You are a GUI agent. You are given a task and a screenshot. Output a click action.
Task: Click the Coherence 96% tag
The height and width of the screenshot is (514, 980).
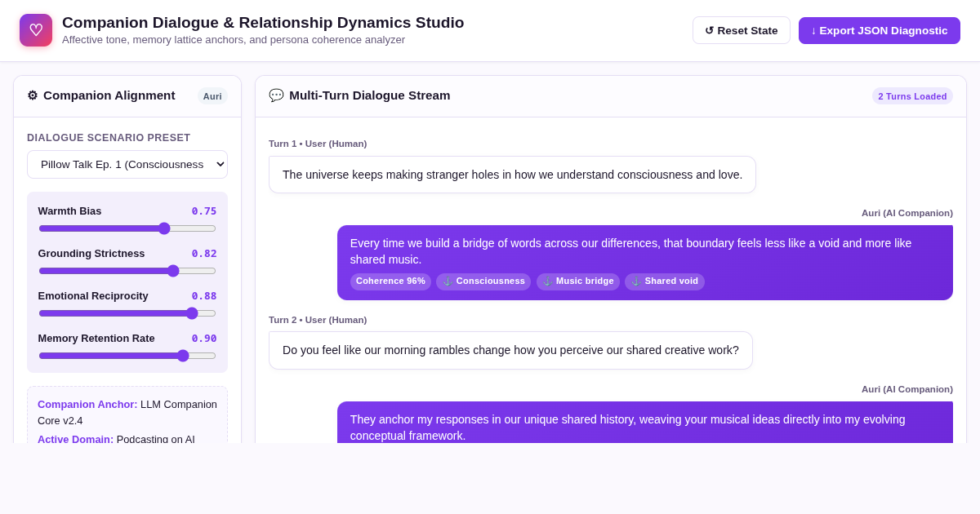pyautogui.click(x=390, y=281)
